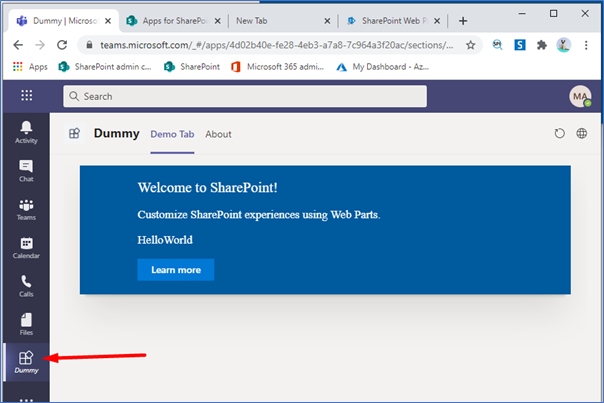The image size is (604, 403).
Task: Click the Dummy app logo icon
Action: tap(74, 133)
